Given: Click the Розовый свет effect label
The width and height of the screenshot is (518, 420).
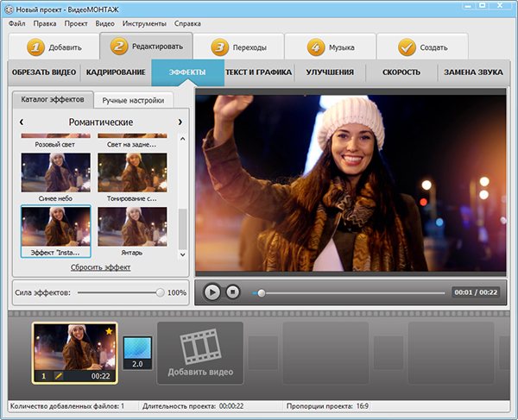Looking at the screenshot, I should coord(55,145).
